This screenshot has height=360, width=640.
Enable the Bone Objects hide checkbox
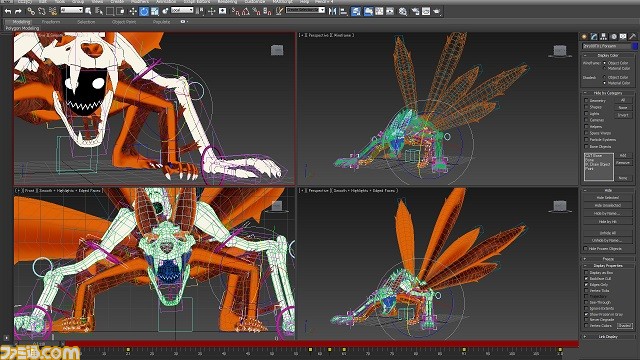pos(586,146)
